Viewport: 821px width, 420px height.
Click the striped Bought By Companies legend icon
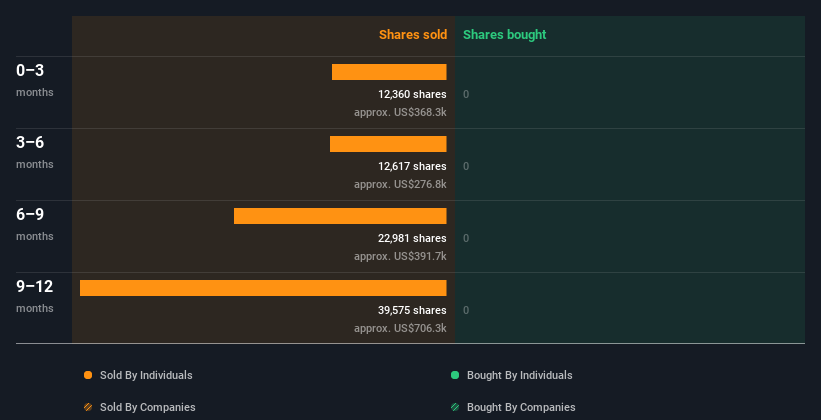click(x=455, y=407)
